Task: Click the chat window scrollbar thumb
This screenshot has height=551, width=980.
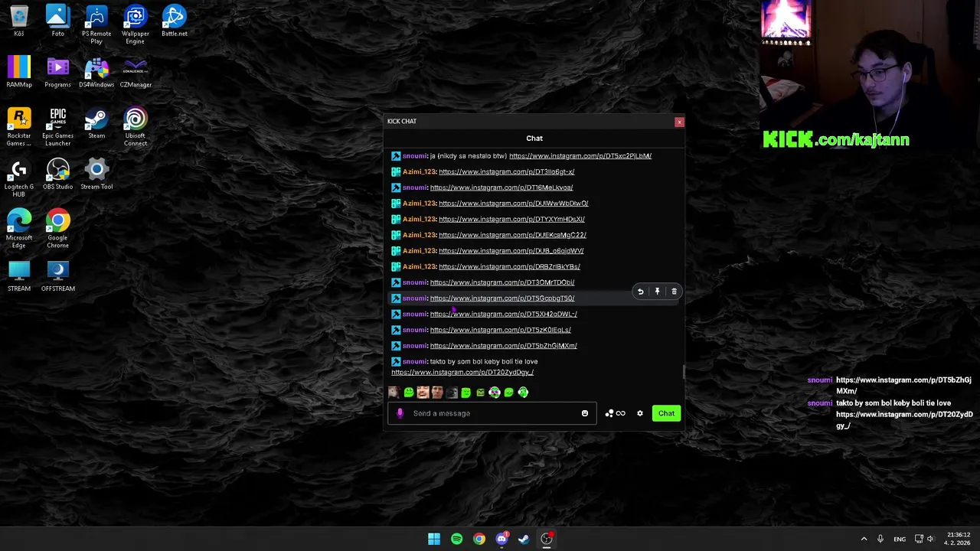Action: tap(684, 372)
